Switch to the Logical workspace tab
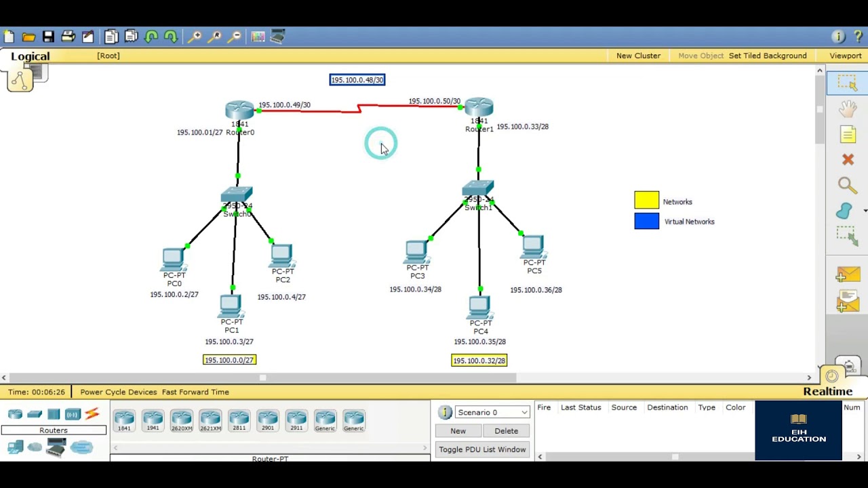 point(31,56)
